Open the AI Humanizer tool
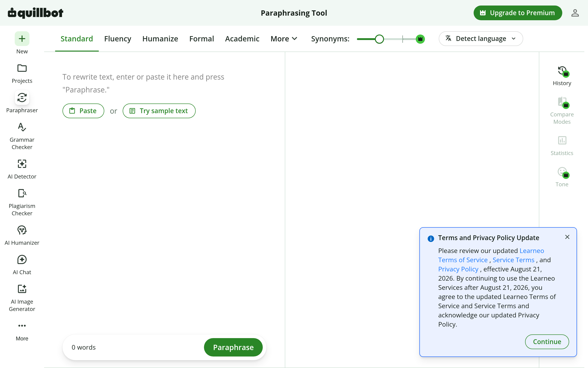Viewport: 588px width, 368px height. point(22,236)
